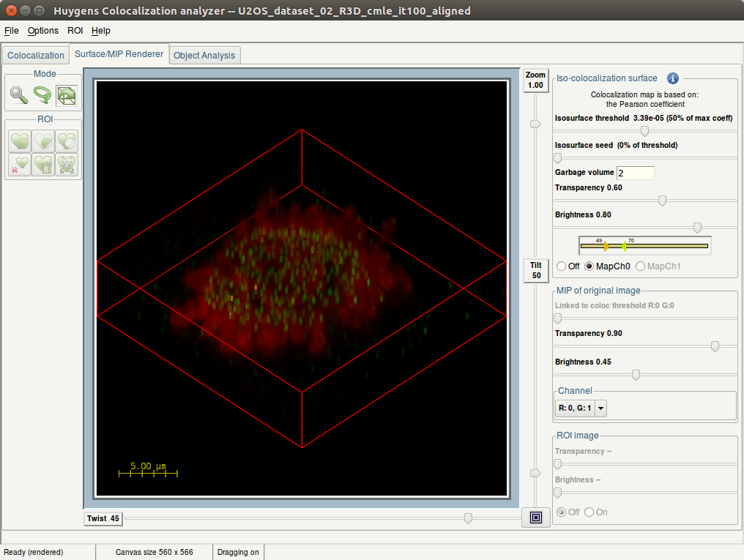
Task: Select the ROI image On radio button
Action: (x=589, y=512)
